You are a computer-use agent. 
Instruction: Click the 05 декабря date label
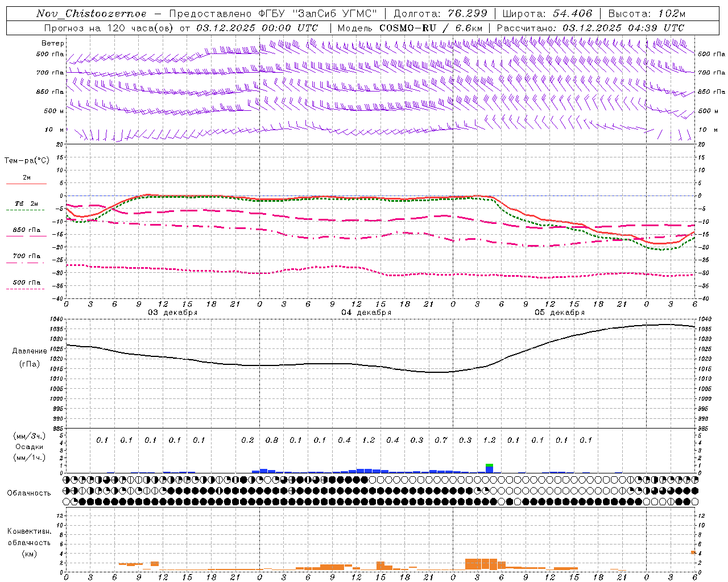(x=560, y=313)
